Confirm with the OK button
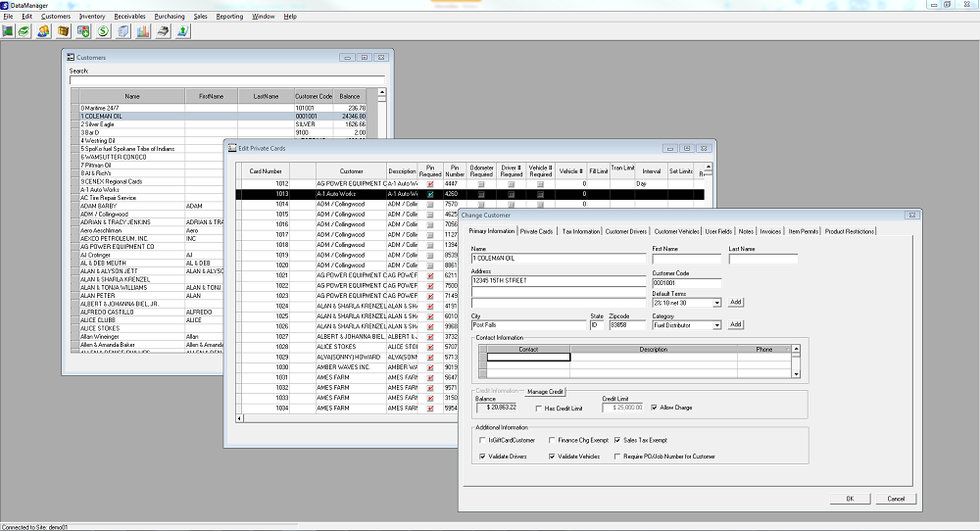The image size is (980, 531). (850, 499)
